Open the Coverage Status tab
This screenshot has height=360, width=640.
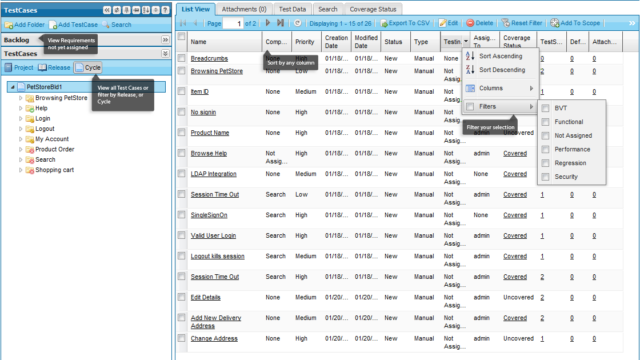(x=373, y=9)
